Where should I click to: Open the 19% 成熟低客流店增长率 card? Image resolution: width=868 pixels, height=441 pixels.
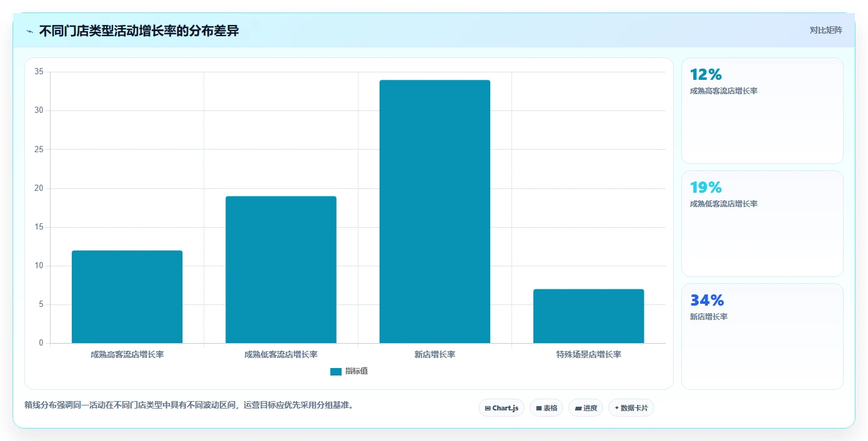762,223
